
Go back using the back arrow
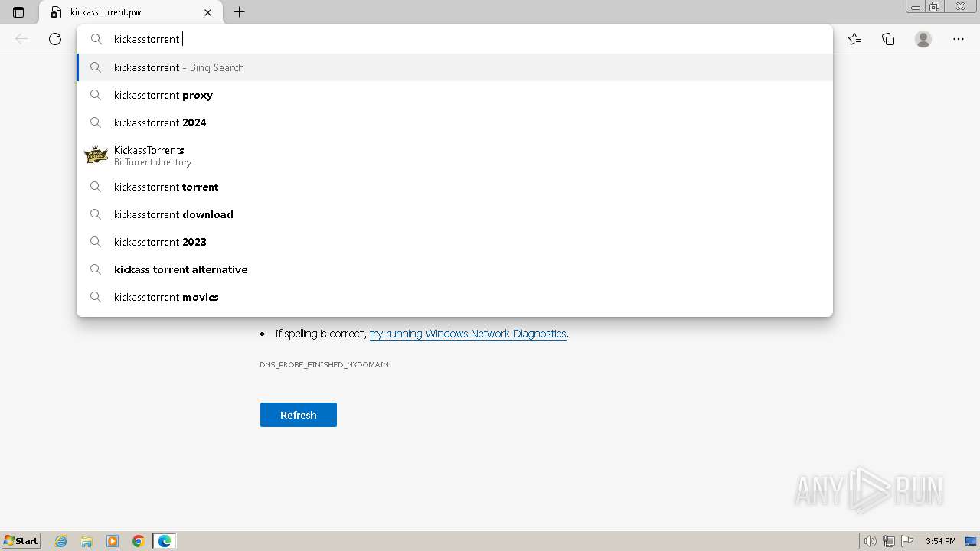(21, 39)
